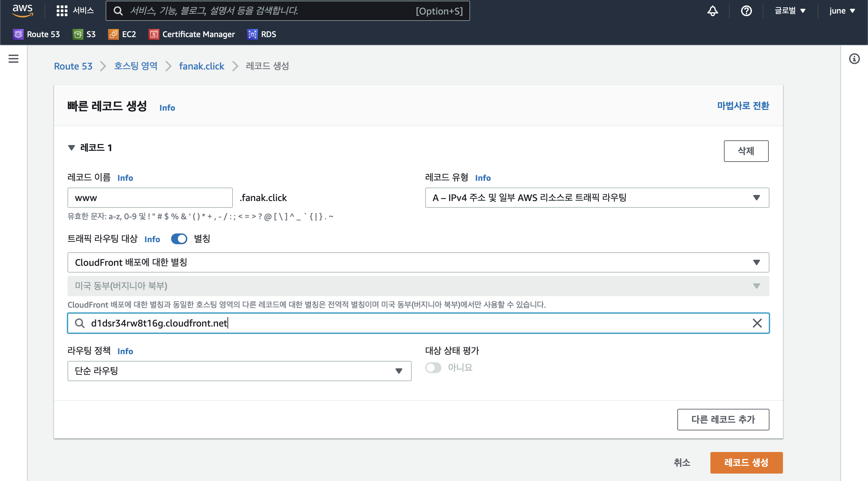
Task: Open the help question mark menu
Action: pyautogui.click(x=746, y=11)
